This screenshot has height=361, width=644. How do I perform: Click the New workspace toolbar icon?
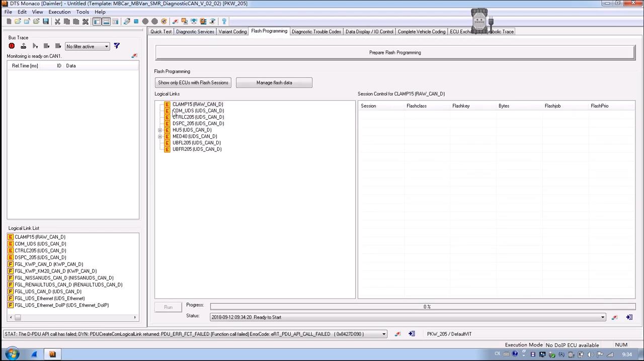pos(9,21)
